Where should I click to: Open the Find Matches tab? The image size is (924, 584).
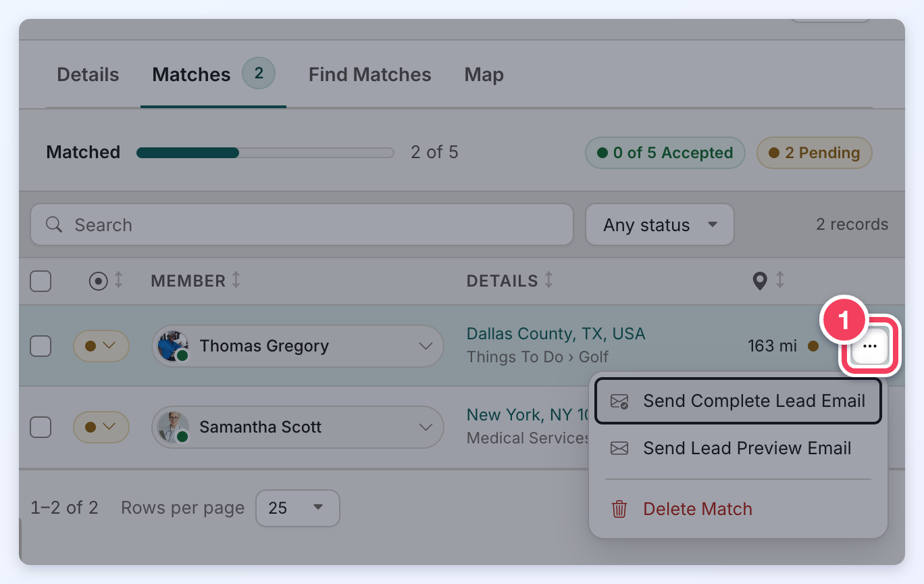pyautogui.click(x=370, y=75)
